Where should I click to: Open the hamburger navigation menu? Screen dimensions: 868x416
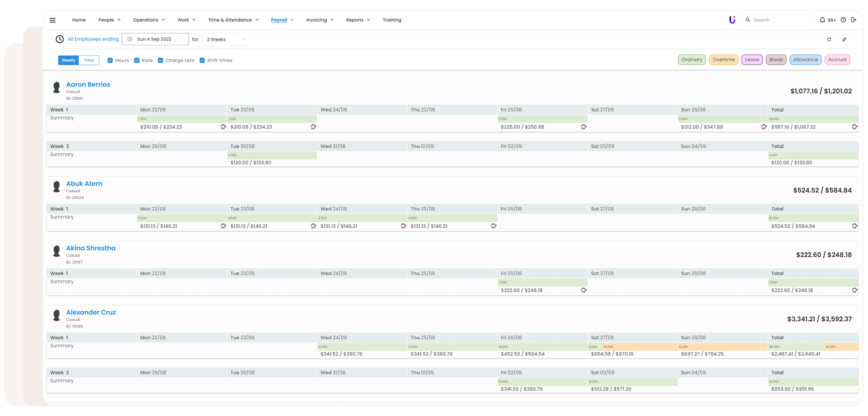(53, 20)
